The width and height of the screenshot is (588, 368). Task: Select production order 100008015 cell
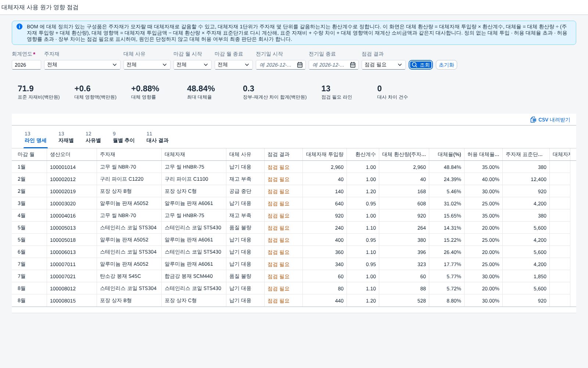[72, 301]
